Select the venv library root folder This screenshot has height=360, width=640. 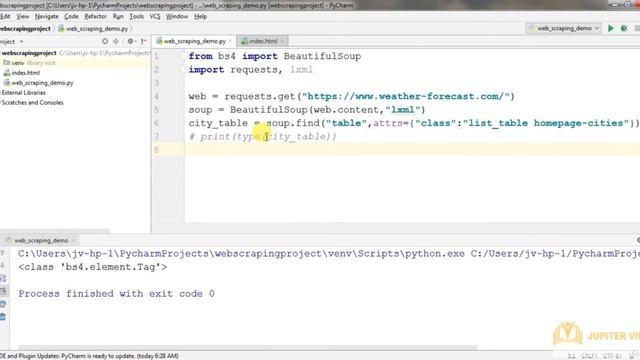tap(29, 63)
